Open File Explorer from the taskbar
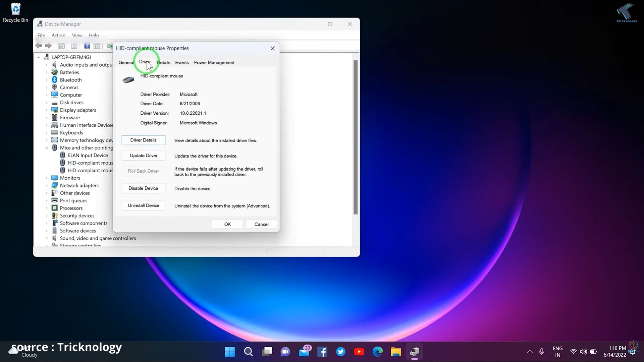 396,352
